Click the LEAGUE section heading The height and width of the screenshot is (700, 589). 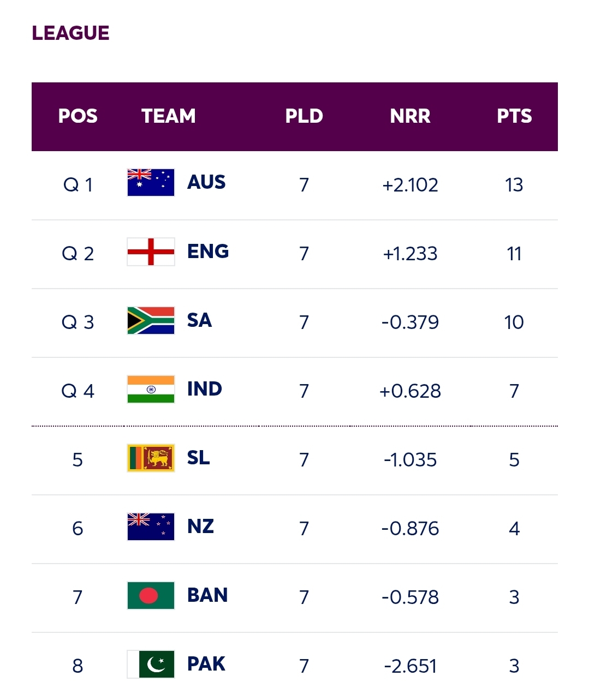click(71, 33)
